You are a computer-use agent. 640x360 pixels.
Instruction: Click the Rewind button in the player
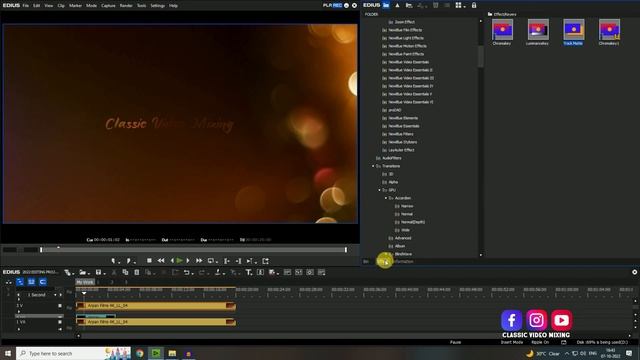(161, 260)
